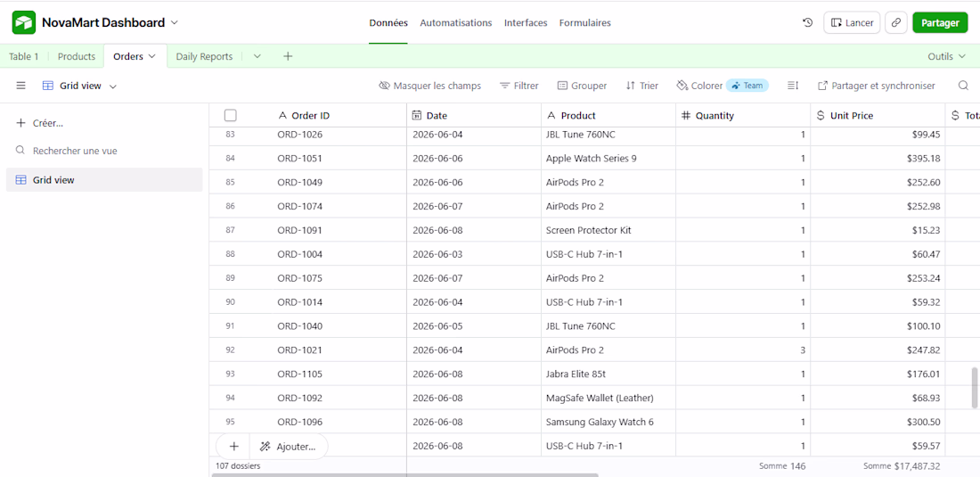980x477 pixels.
Task: Open the Colorer option
Action: coord(700,86)
